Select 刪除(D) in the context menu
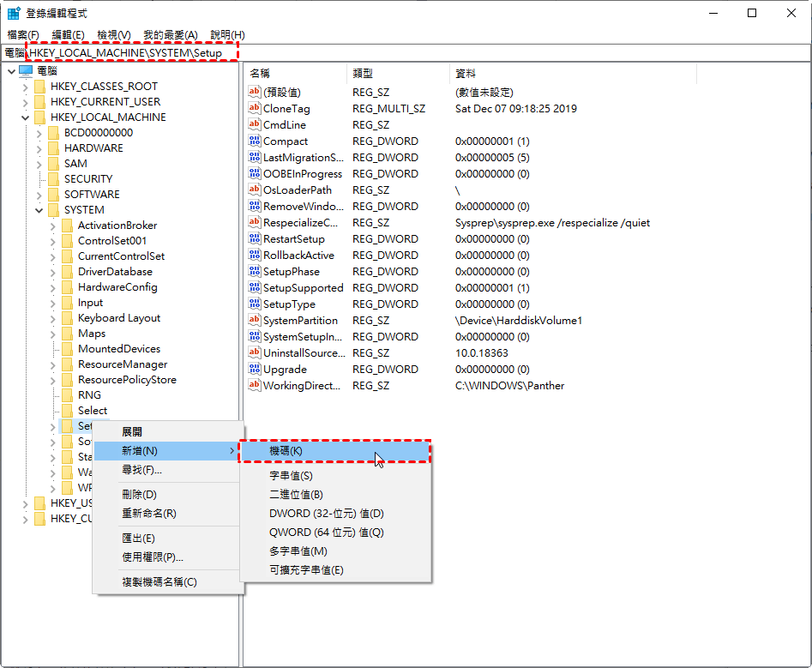The image size is (812, 668). coord(166,495)
